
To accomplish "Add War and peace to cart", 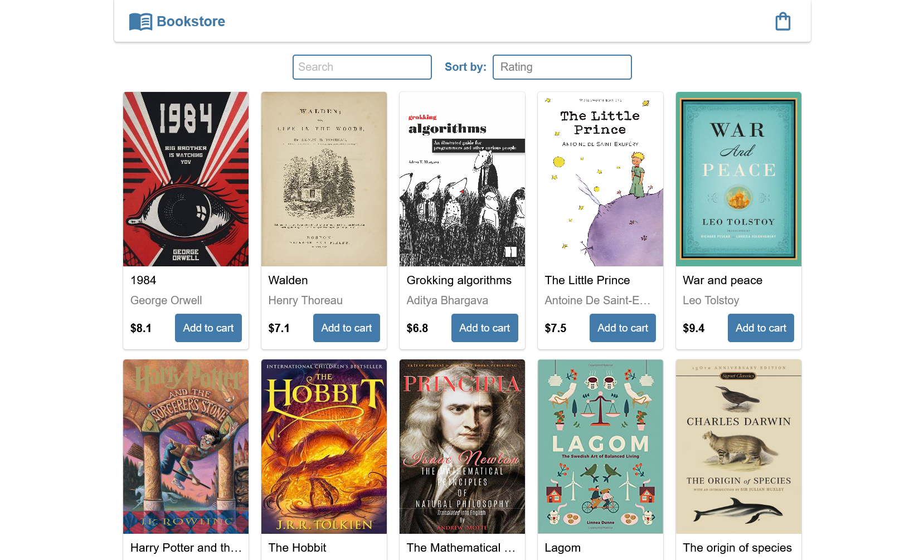I will [761, 328].
